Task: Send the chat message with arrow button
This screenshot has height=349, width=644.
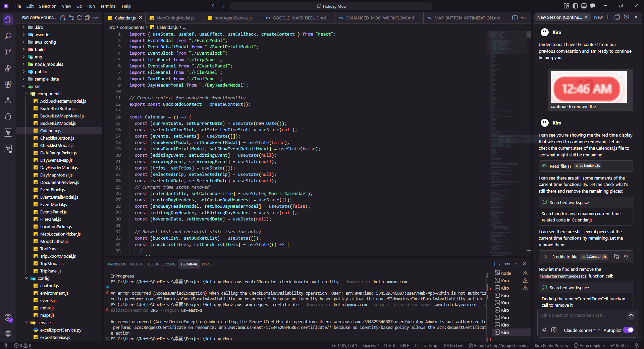Action: coord(631,315)
